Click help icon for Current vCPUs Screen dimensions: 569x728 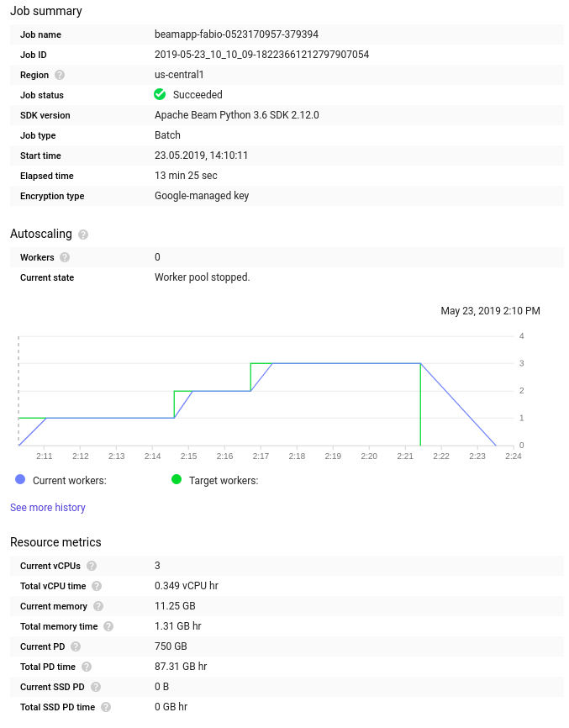click(92, 566)
